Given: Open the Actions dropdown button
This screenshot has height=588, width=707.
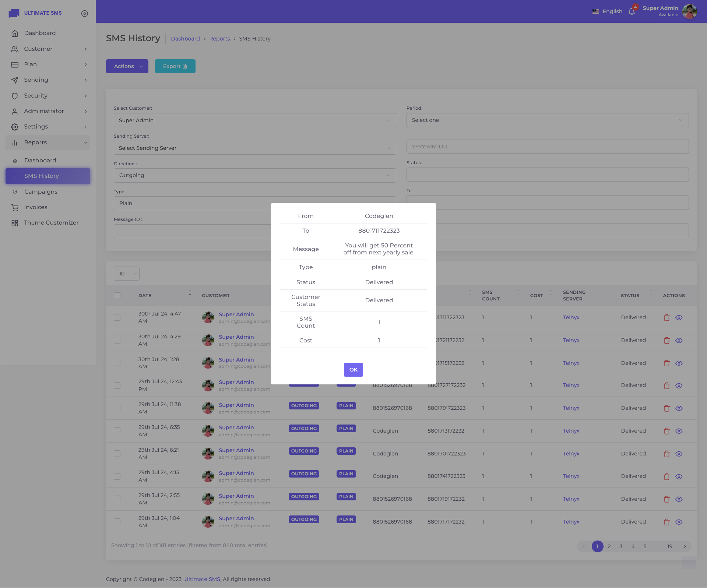Looking at the screenshot, I should tap(127, 66).
